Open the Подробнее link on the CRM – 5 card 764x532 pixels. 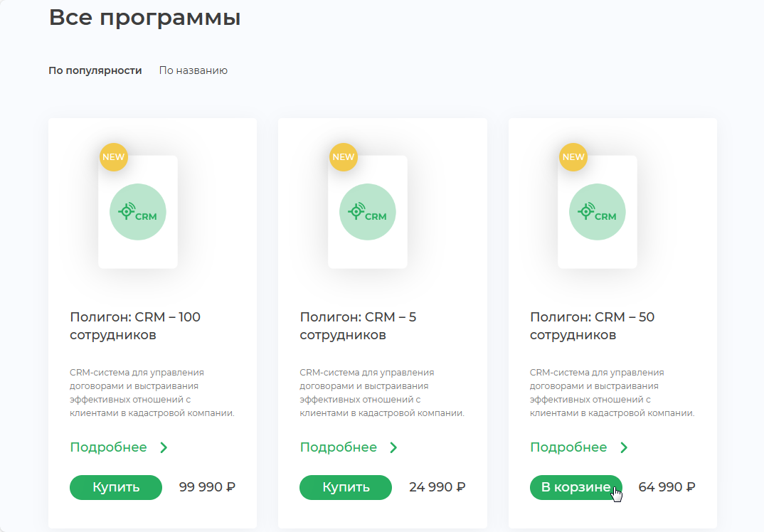tap(338, 447)
